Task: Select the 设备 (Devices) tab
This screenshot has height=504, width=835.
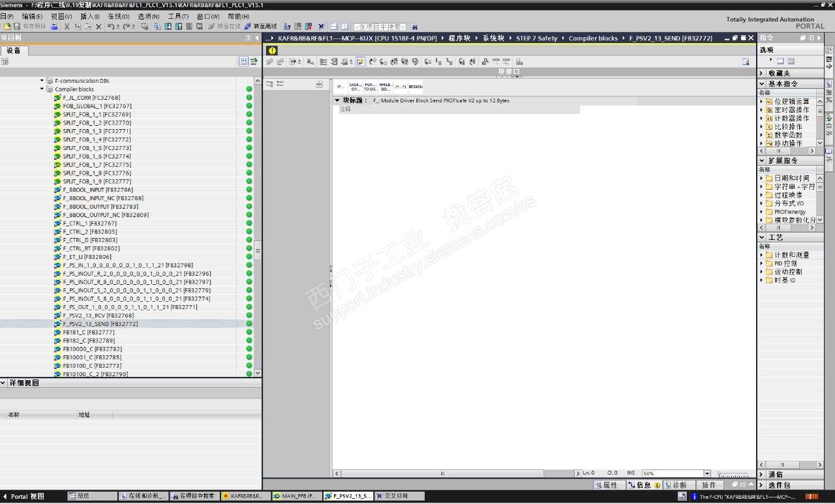Action: tap(14, 50)
